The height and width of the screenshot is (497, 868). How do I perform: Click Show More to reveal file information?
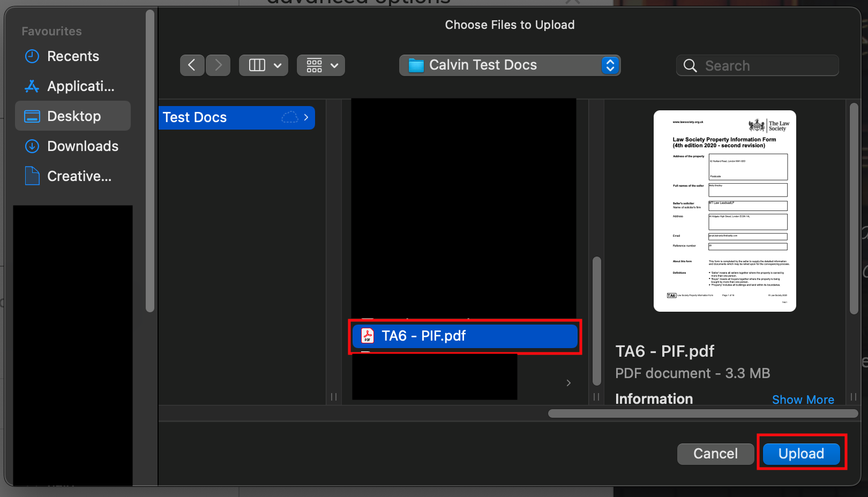[x=803, y=399]
